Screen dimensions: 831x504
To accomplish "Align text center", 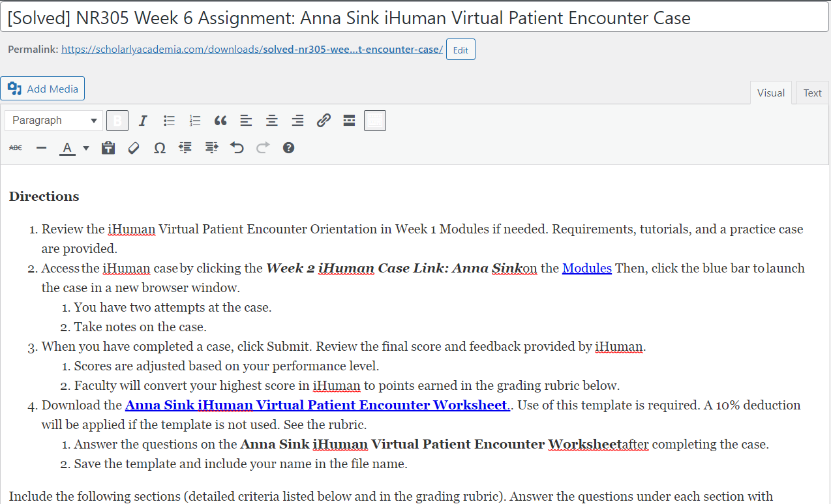I will [x=272, y=121].
